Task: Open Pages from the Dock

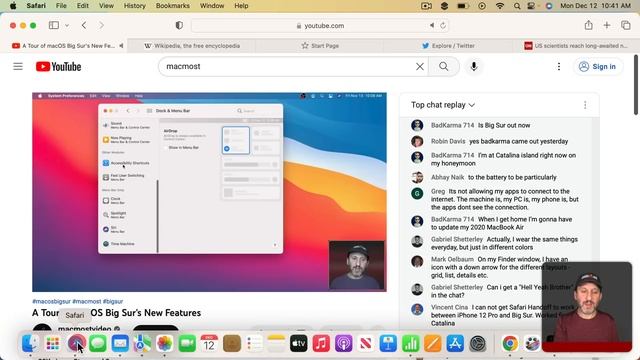Action: point(432,343)
